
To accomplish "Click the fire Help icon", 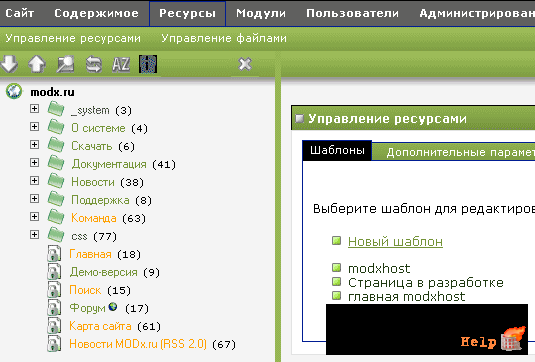I will (513, 338).
